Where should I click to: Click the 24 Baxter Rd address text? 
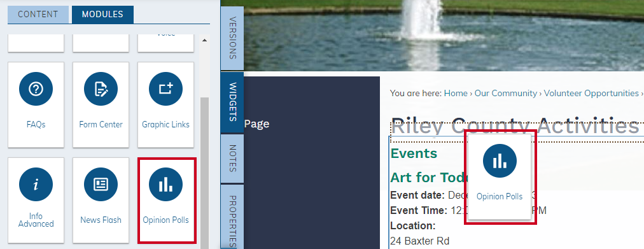pyautogui.click(x=420, y=241)
